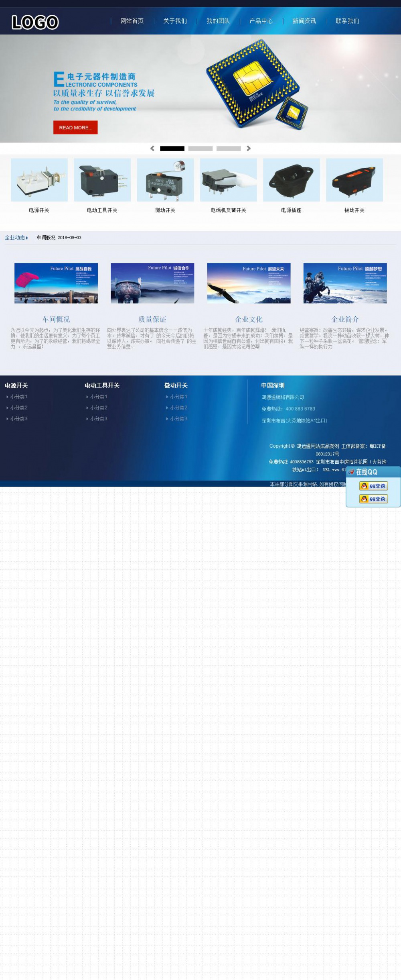Open the 鸿运通网站成品案例 copyright link
401x980 pixels.
318,446
